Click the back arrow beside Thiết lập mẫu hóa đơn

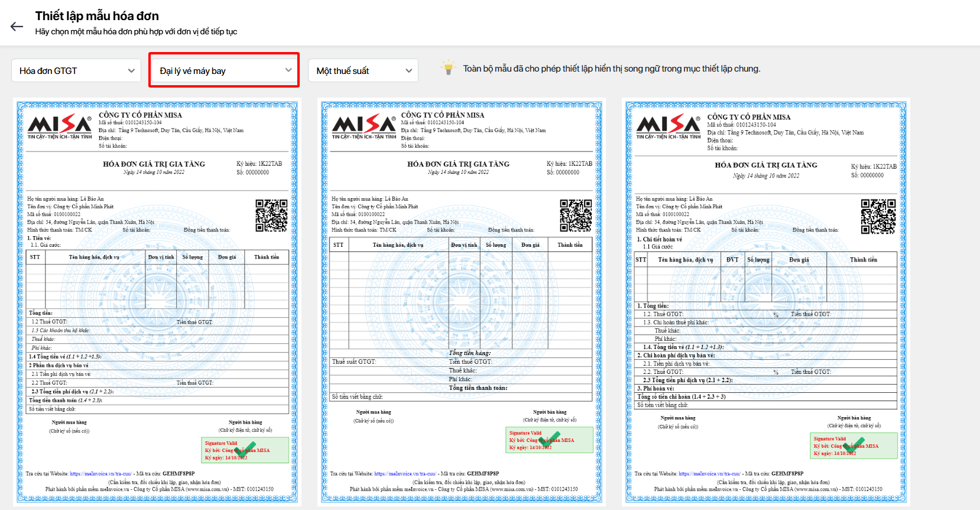point(17,26)
